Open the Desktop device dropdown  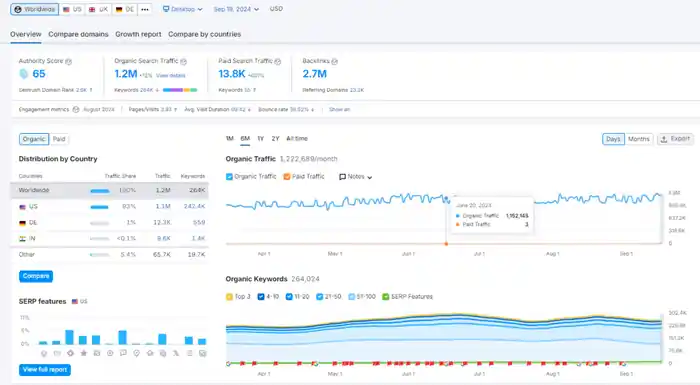click(x=183, y=9)
